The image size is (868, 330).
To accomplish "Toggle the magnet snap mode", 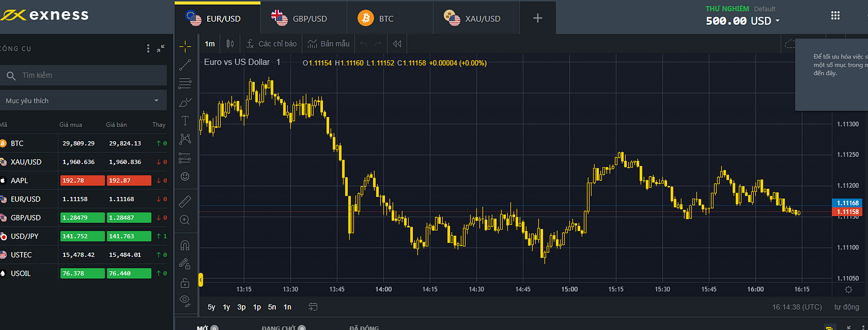I will click(x=185, y=245).
